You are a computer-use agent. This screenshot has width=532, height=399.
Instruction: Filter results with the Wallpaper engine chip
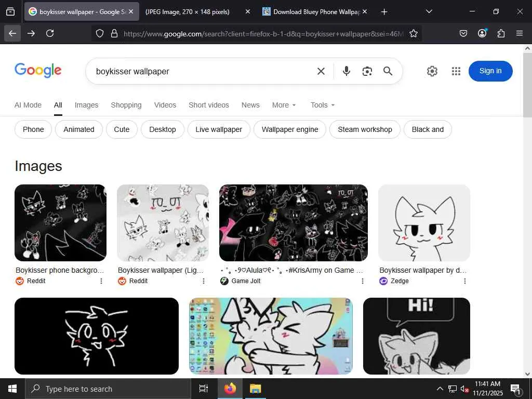tap(290, 129)
